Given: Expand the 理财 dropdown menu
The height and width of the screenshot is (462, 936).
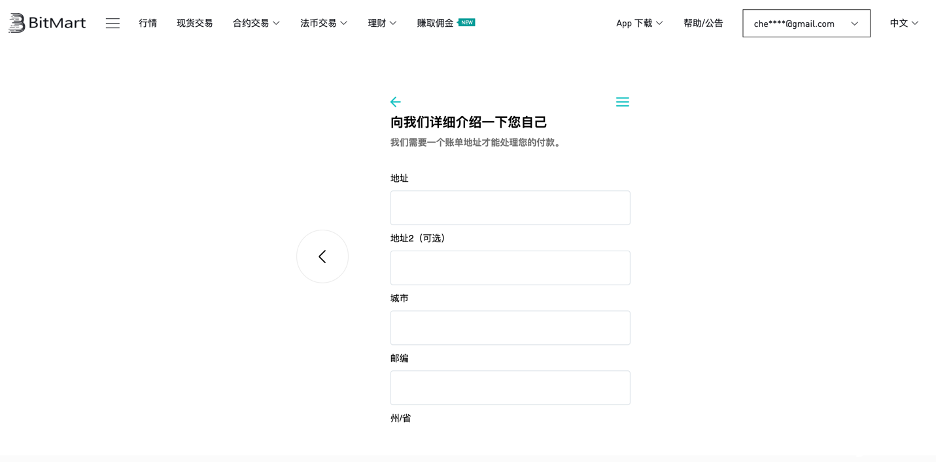Looking at the screenshot, I should point(382,23).
